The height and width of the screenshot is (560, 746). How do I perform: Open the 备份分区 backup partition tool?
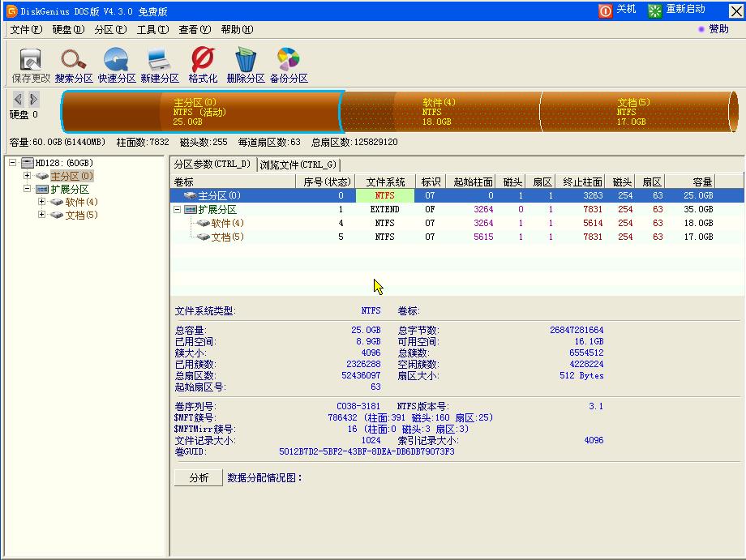[x=289, y=60]
